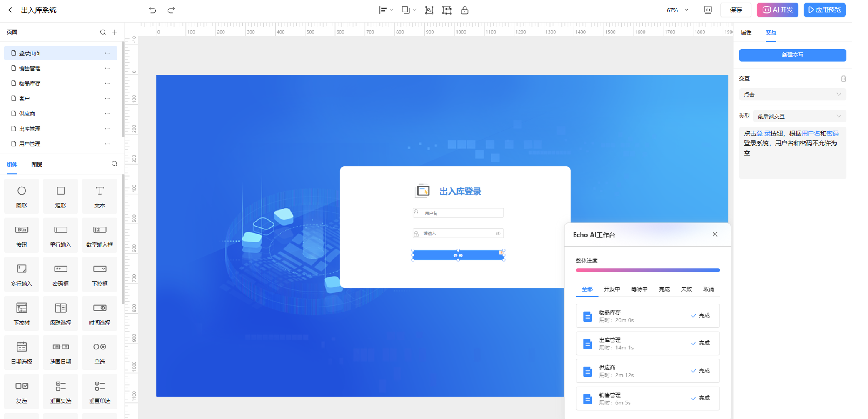Select the 日期选择 date picker component
Image resolution: width=868 pixels, height=419 pixels.
click(x=21, y=352)
